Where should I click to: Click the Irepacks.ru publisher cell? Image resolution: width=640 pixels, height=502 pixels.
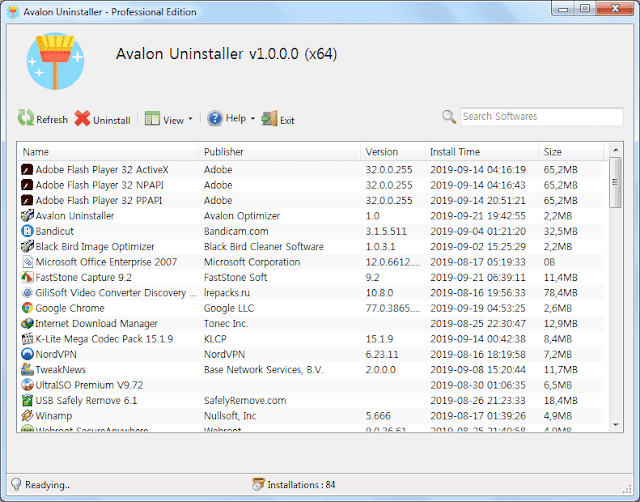(x=227, y=293)
